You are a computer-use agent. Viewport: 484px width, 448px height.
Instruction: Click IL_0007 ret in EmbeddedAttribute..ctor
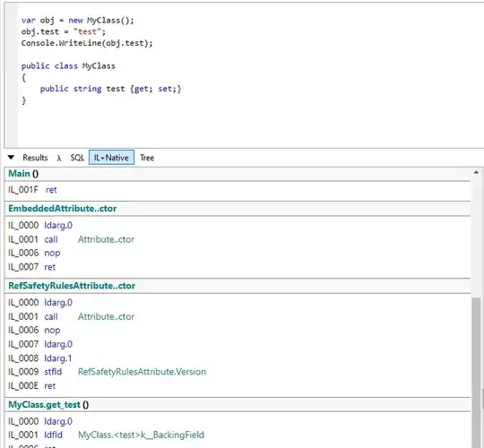click(x=31, y=267)
